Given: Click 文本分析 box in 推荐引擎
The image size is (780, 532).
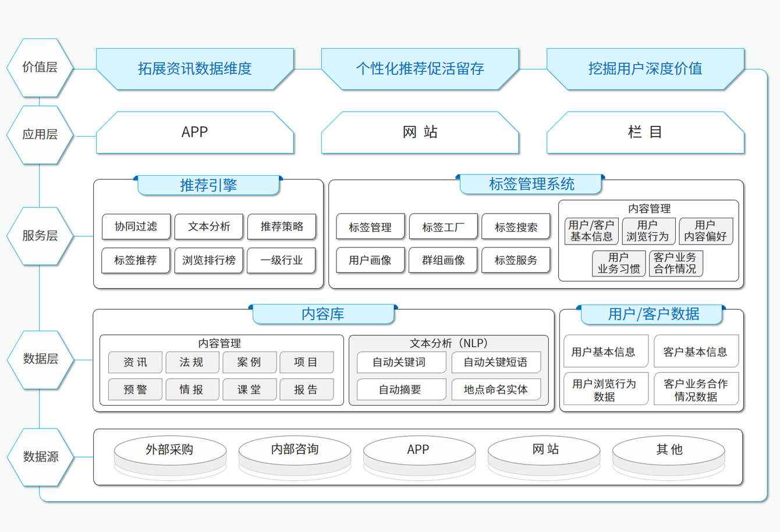Looking at the screenshot, I should coord(209,226).
